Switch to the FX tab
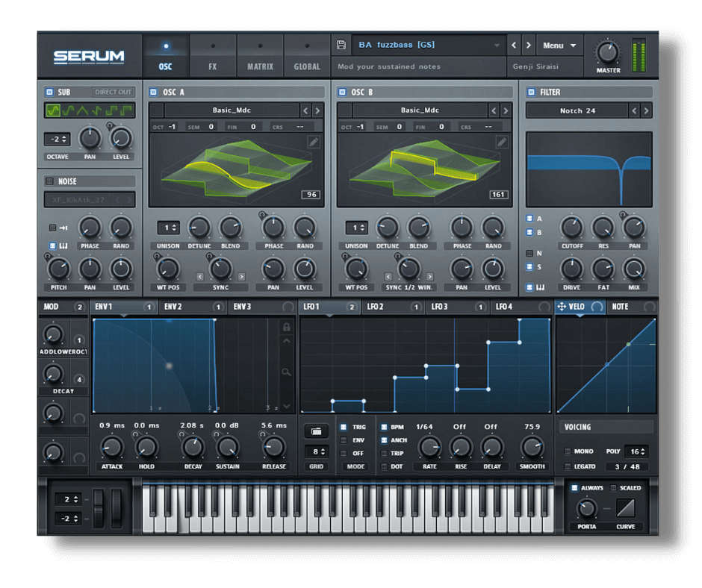This screenshot has width=702, height=588. (213, 56)
